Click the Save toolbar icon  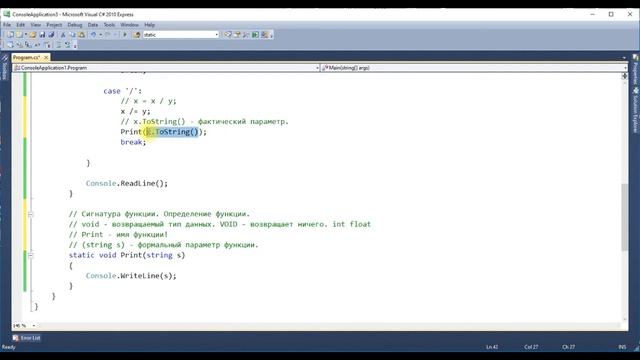(x=42, y=35)
